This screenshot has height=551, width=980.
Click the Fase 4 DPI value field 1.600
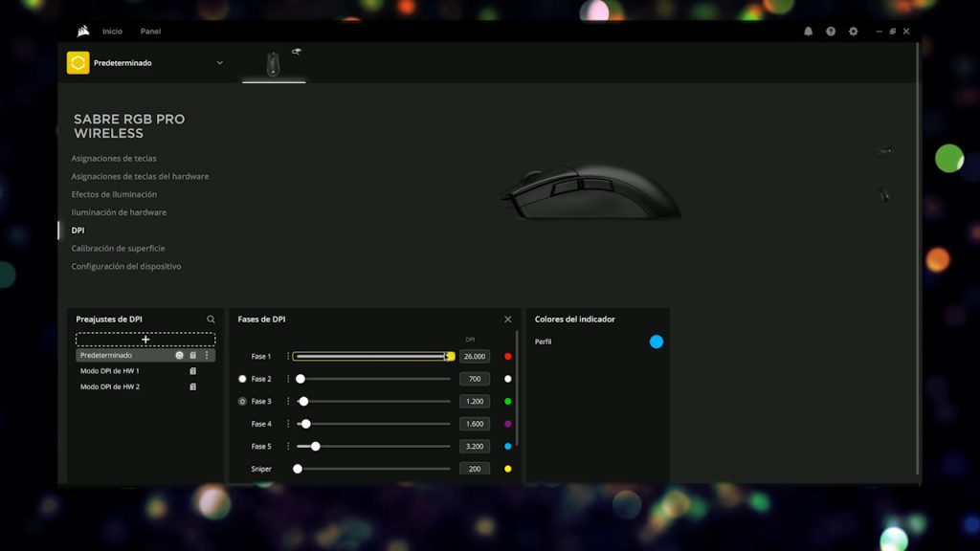point(475,424)
